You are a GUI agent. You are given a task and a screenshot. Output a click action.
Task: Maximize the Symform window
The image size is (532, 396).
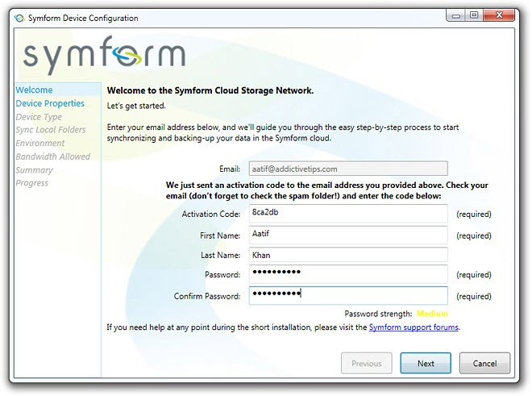(x=474, y=15)
